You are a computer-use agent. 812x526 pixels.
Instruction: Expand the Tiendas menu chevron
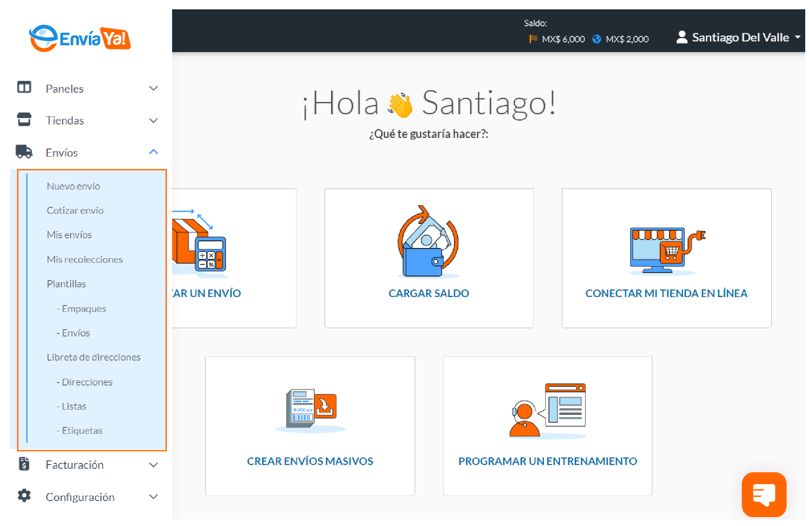pos(154,120)
